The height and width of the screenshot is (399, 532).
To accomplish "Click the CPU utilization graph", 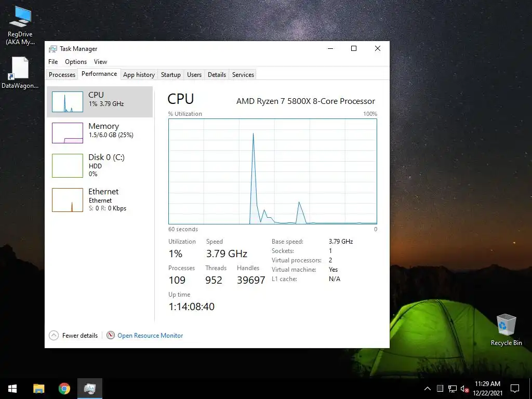I will (272, 171).
